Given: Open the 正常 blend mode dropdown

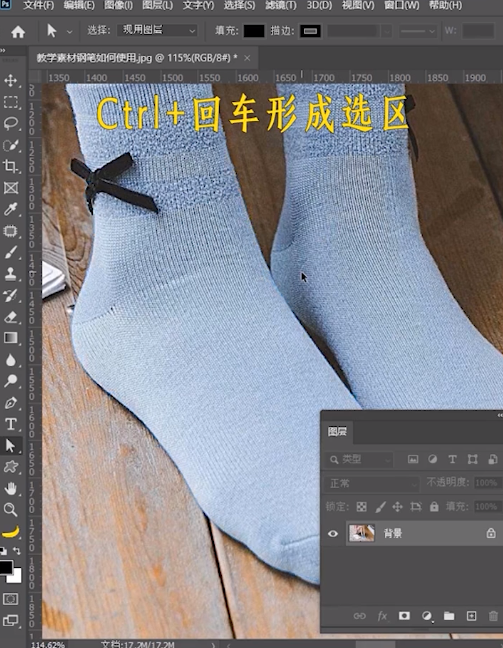Looking at the screenshot, I should coord(372,483).
